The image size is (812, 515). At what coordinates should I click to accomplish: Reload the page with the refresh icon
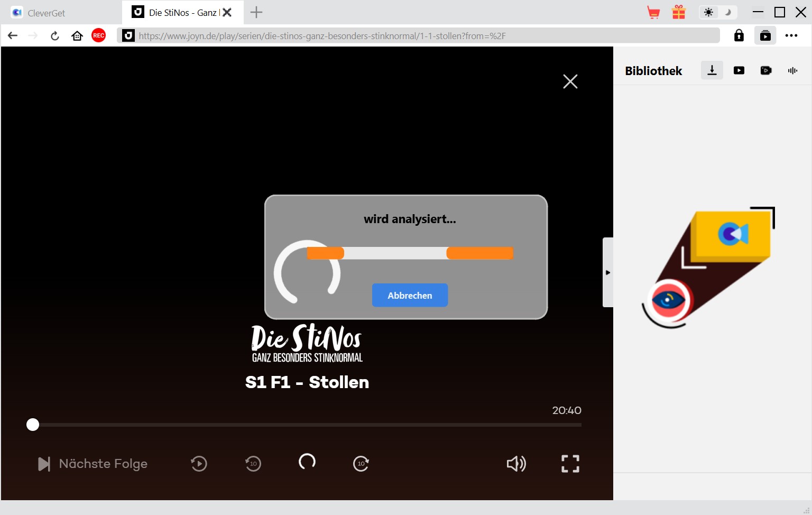(54, 35)
